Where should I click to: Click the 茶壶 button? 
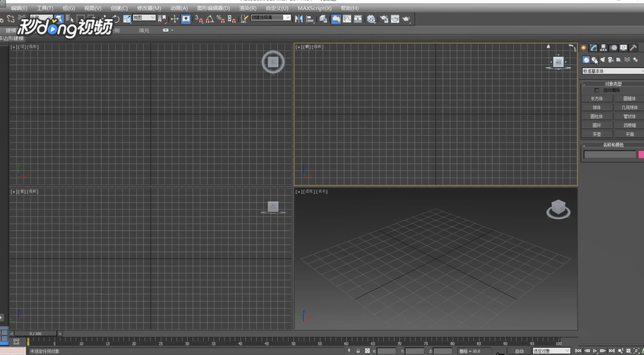(x=597, y=134)
